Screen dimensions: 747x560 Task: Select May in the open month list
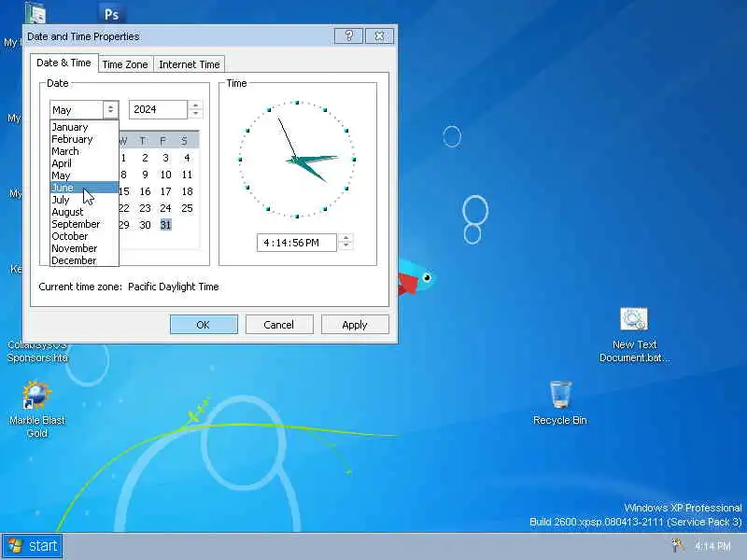pyautogui.click(x=84, y=175)
